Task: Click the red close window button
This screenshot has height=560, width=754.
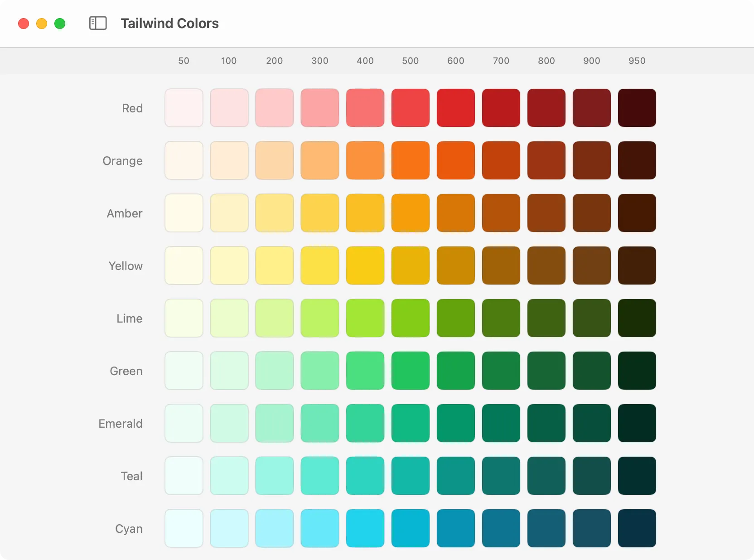Action: 24,24
